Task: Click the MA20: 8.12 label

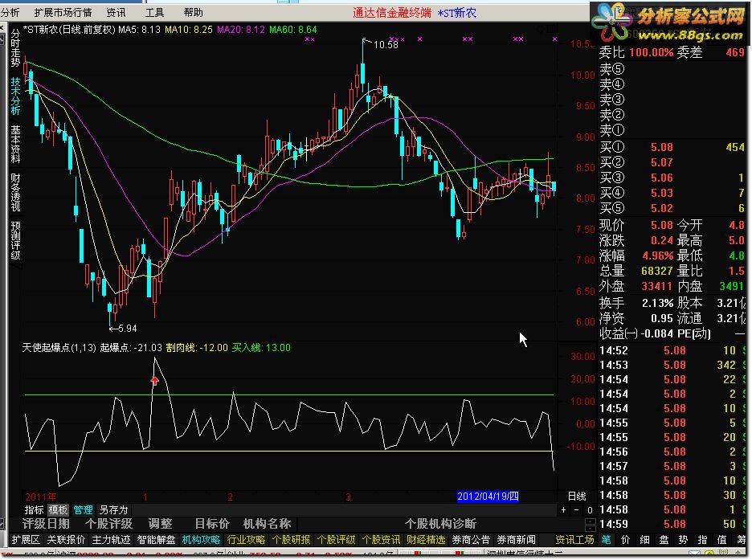Action: (x=241, y=30)
